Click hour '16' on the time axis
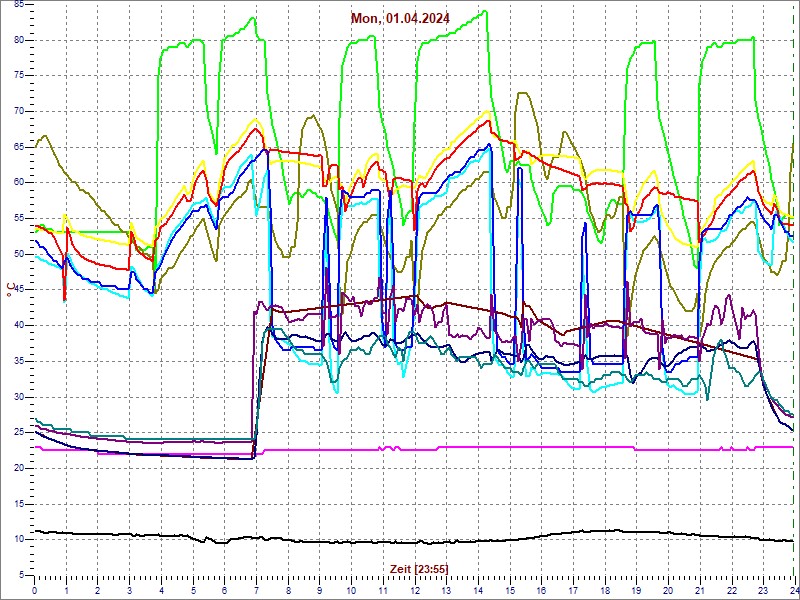Screen dimensions: 800x600 541,589
